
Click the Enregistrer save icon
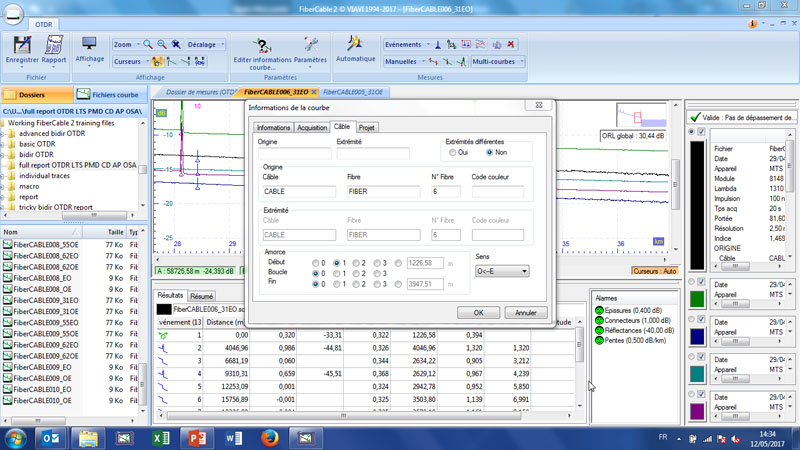pos(22,45)
